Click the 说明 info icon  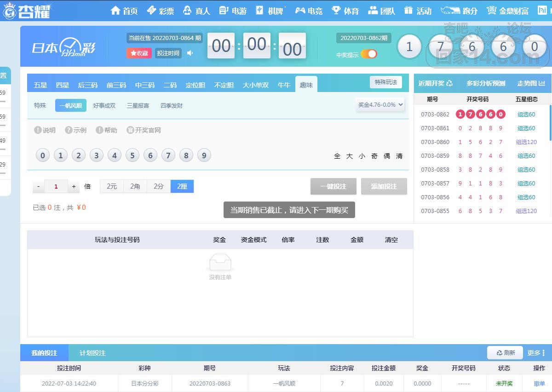[38, 130]
